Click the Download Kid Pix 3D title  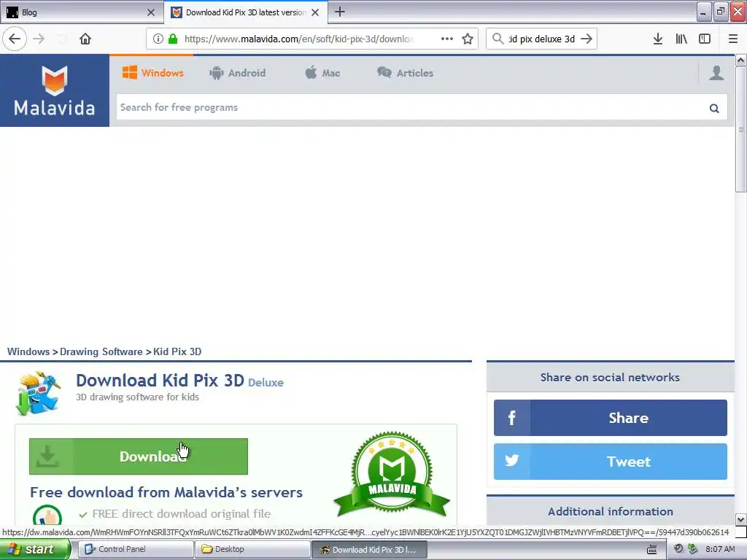click(x=160, y=381)
